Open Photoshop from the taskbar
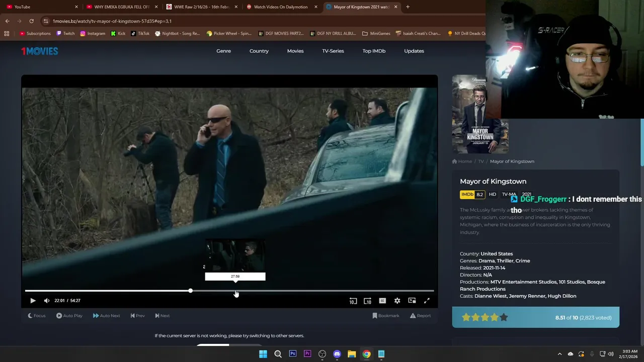The width and height of the screenshot is (644, 362). [293, 354]
